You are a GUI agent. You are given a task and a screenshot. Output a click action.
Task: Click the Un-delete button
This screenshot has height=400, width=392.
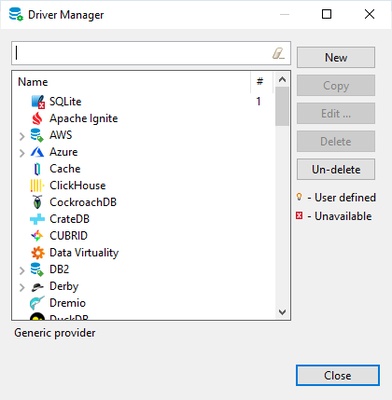(336, 170)
